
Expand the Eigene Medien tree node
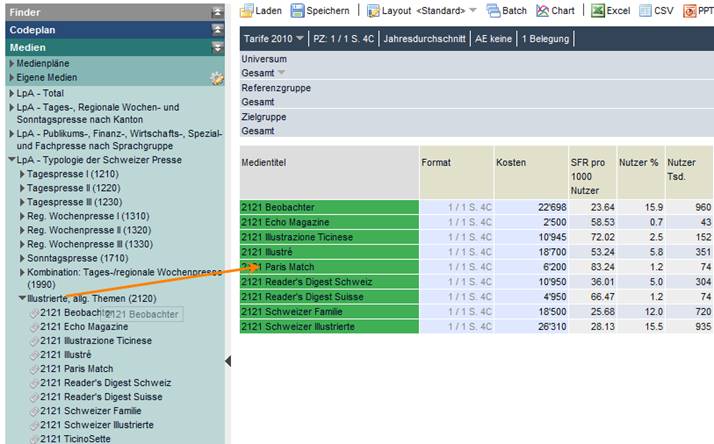click(12, 77)
